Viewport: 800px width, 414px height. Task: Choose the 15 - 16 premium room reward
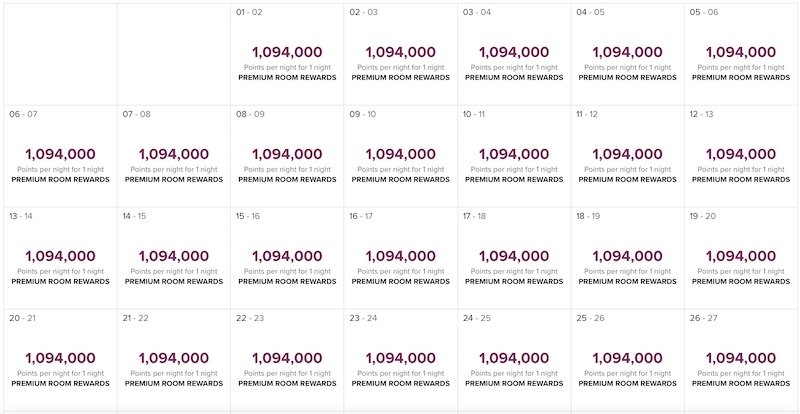tap(287, 258)
